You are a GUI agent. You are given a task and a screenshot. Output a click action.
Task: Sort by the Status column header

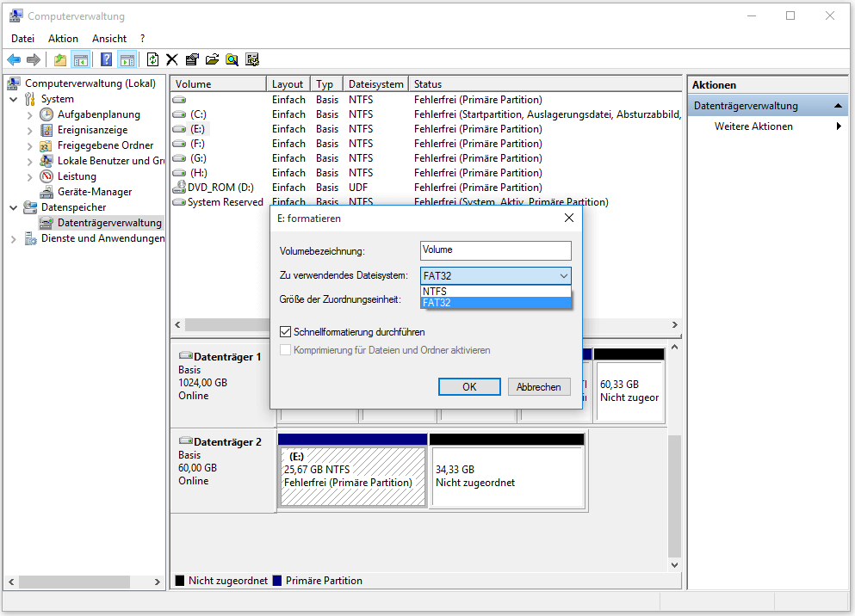[x=545, y=83]
